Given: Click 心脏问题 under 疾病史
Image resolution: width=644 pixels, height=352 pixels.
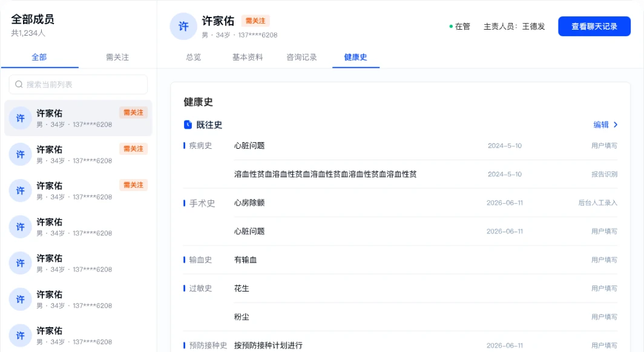Looking at the screenshot, I should 249,146.
